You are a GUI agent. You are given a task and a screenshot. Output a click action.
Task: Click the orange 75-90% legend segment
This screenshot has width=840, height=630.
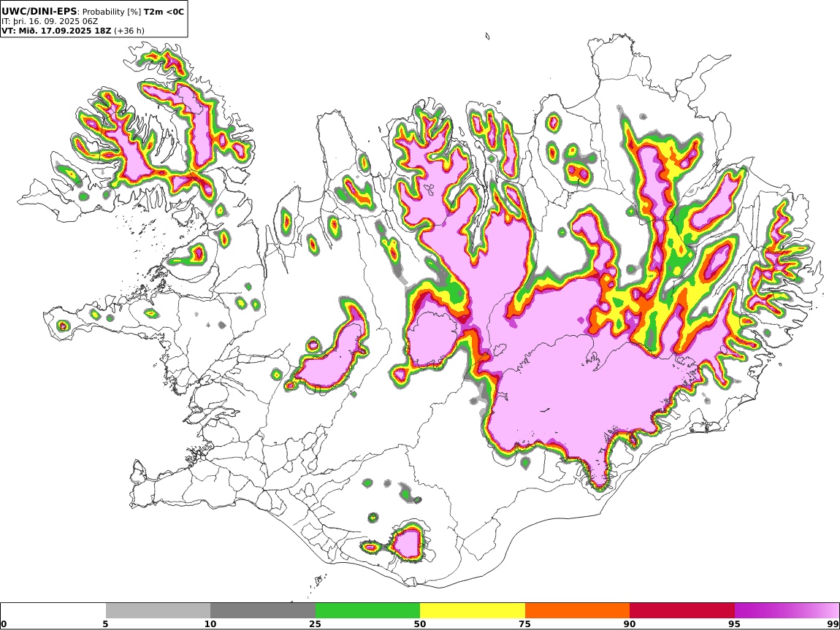(x=578, y=611)
